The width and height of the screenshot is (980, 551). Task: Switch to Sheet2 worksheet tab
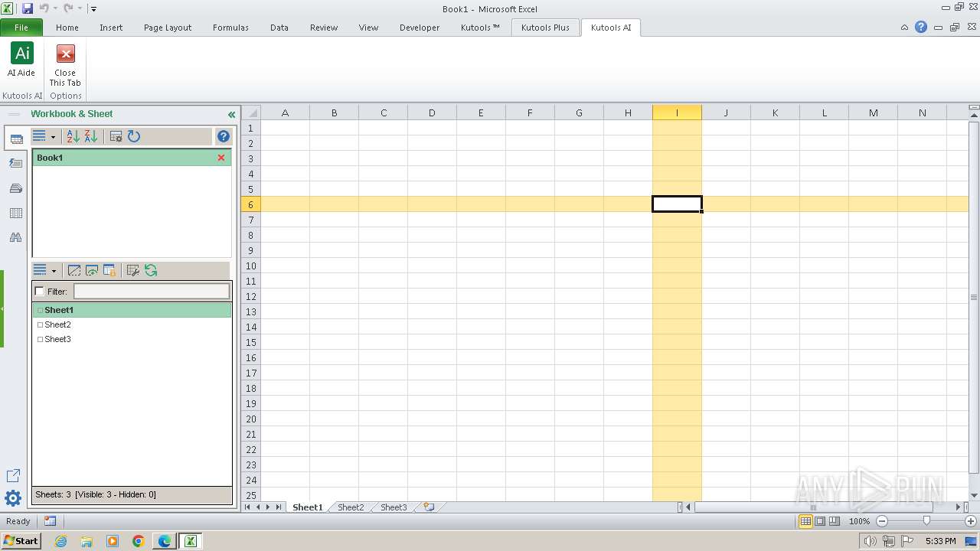click(x=351, y=507)
